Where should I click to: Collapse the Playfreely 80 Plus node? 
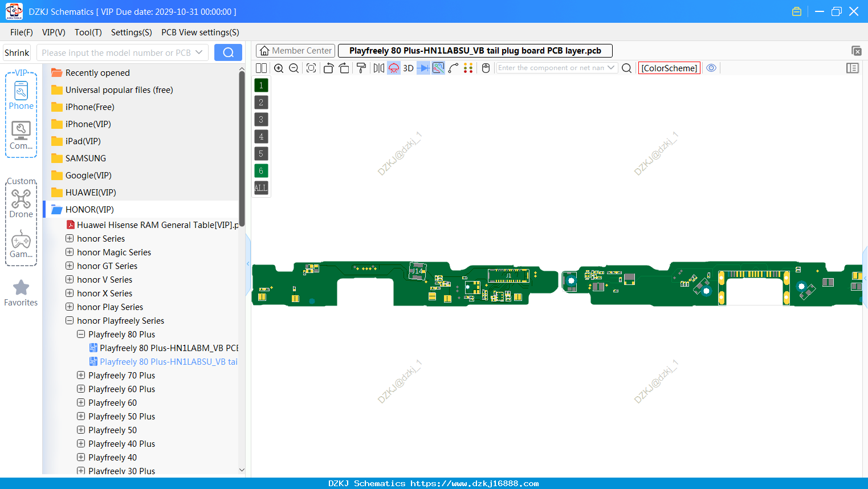81,334
